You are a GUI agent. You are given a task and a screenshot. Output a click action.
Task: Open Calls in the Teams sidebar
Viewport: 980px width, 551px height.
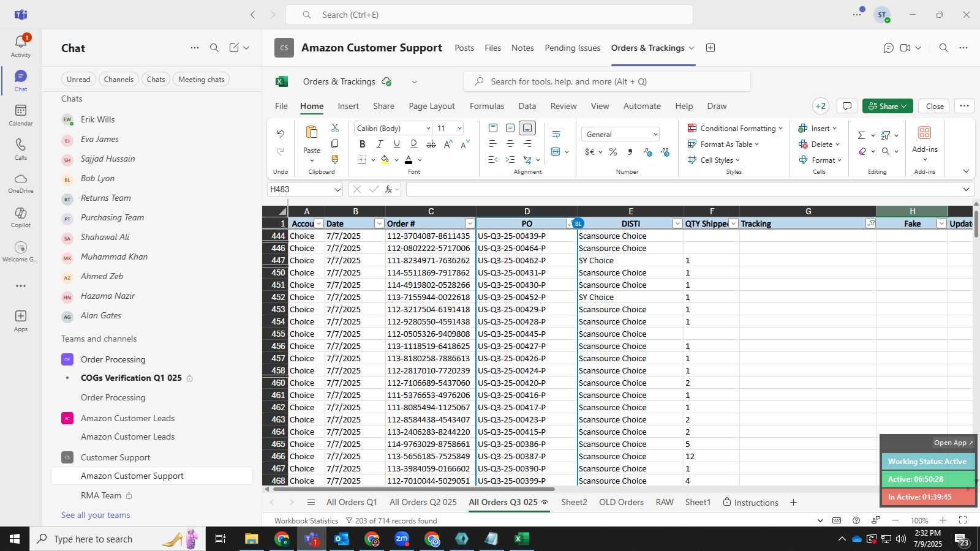pos(21,149)
